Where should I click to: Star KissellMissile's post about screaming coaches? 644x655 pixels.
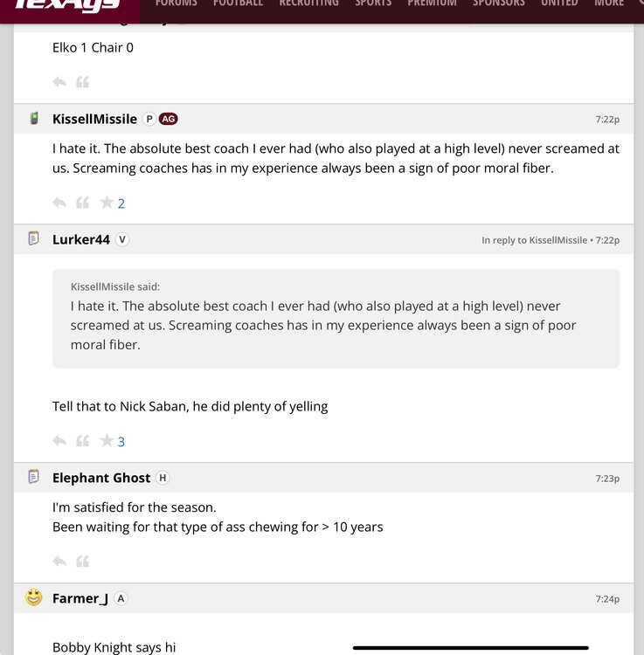[x=107, y=203]
